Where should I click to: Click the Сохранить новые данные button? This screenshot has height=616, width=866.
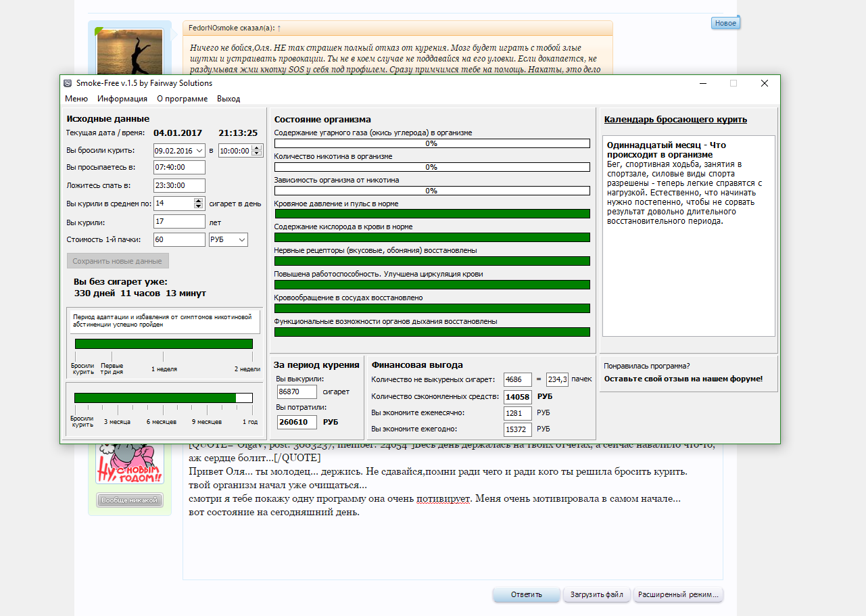[x=117, y=261]
